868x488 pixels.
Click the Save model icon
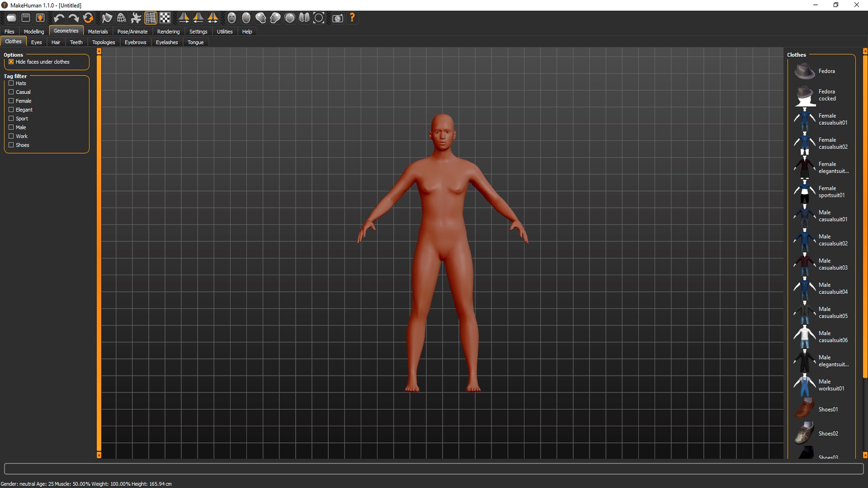click(26, 18)
